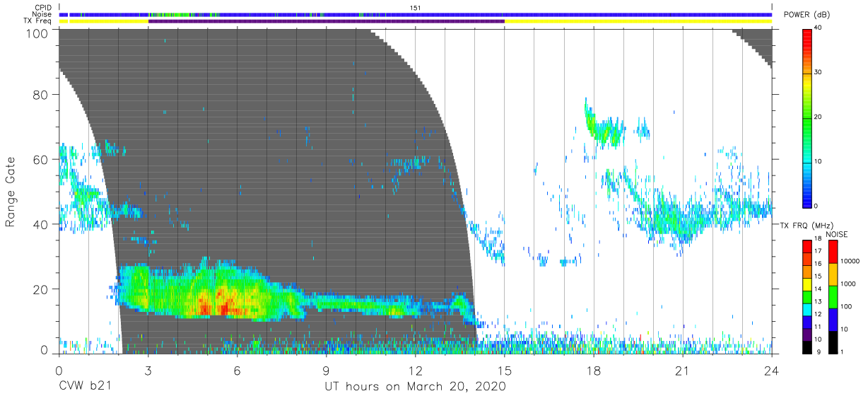Click the CPID value 151

(x=416, y=8)
